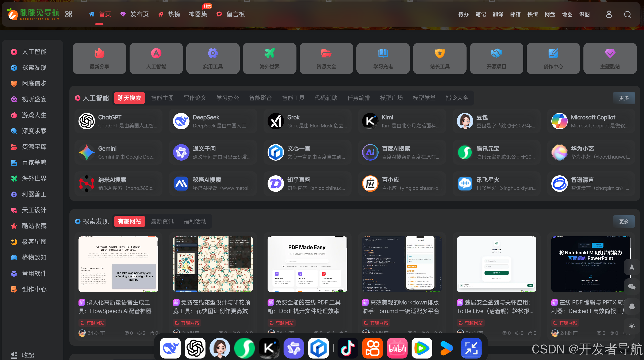Open the user account profile icon

click(609, 14)
